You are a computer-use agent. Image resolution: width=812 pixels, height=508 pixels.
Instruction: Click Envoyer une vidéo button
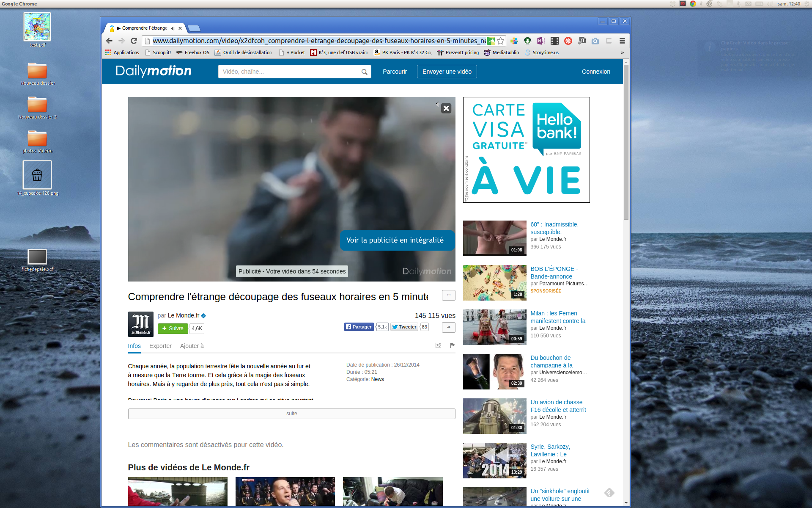click(447, 72)
